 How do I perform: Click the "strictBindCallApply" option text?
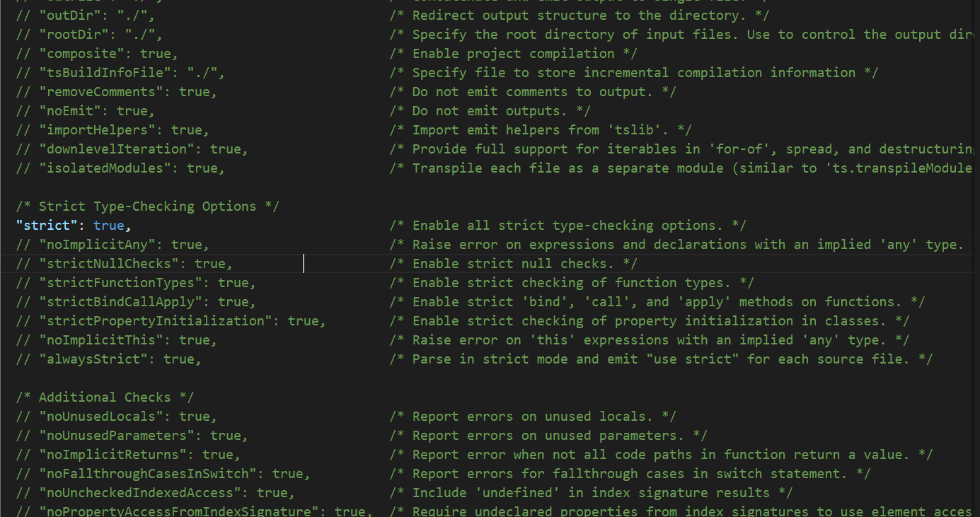(137, 302)
